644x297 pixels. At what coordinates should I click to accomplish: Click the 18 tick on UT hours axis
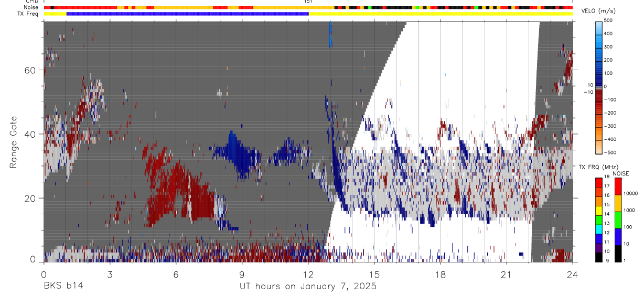pyautogui.click(x=441, y=274)
